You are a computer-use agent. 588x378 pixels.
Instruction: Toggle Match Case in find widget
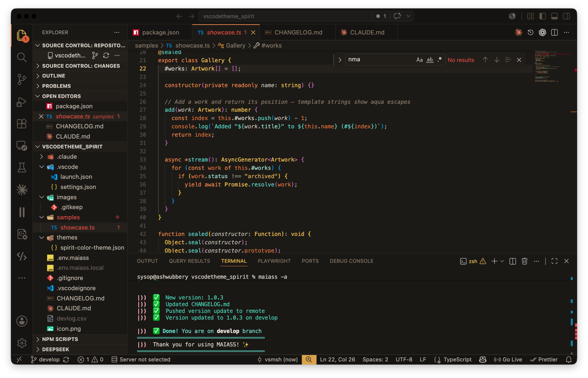coord(419,60)
